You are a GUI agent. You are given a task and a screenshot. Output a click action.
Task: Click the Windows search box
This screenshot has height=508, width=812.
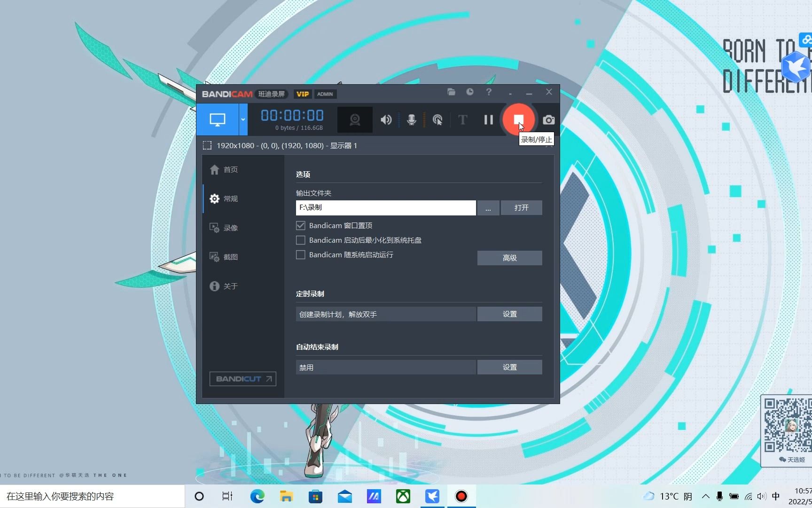click(x=92, y=496)
